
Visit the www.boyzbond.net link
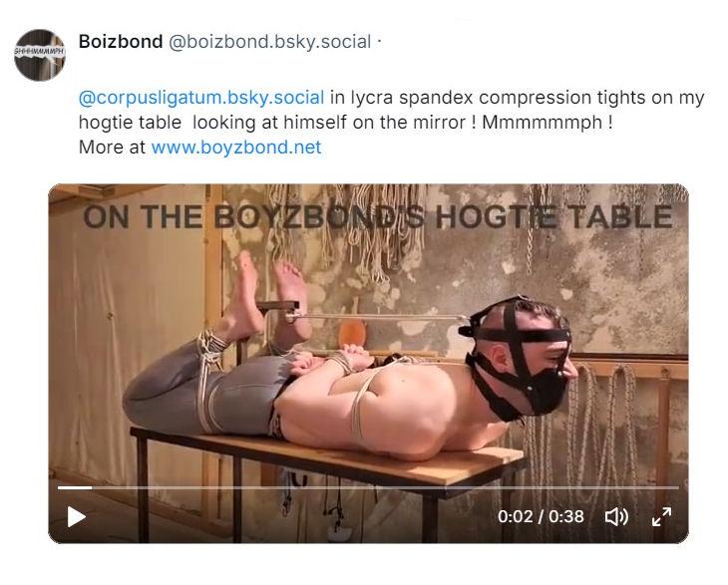coord(236,147)
